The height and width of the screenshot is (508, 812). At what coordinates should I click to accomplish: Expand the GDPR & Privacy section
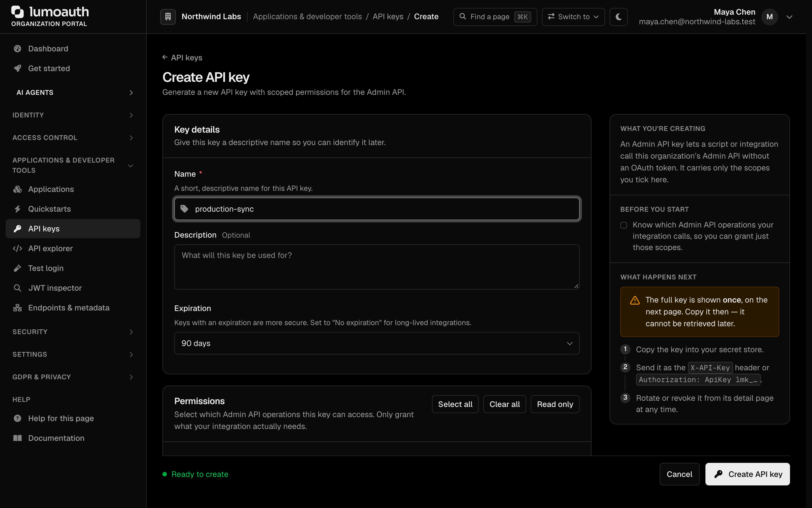pyautogui.click(x=73, y=377)
